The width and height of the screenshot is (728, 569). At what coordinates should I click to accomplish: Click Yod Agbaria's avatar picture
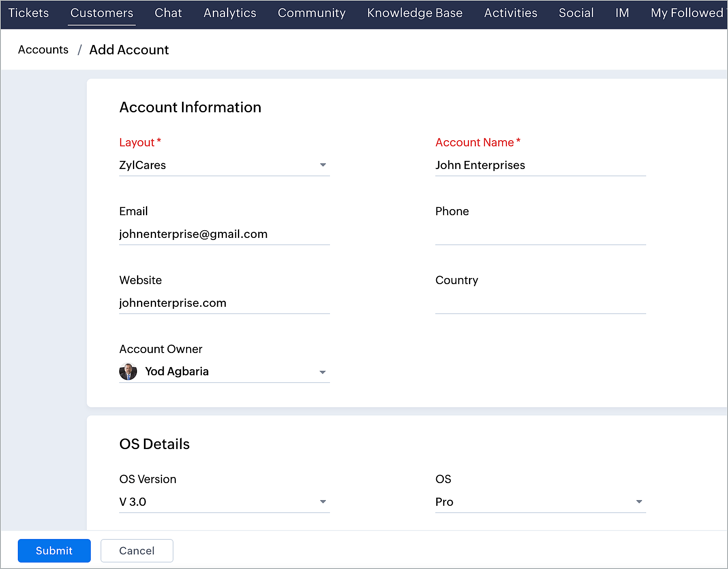tap(128, 371)
